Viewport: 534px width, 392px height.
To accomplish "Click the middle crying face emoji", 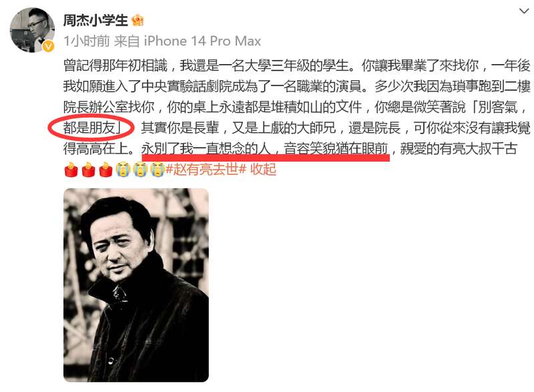I will click(140, 169).
